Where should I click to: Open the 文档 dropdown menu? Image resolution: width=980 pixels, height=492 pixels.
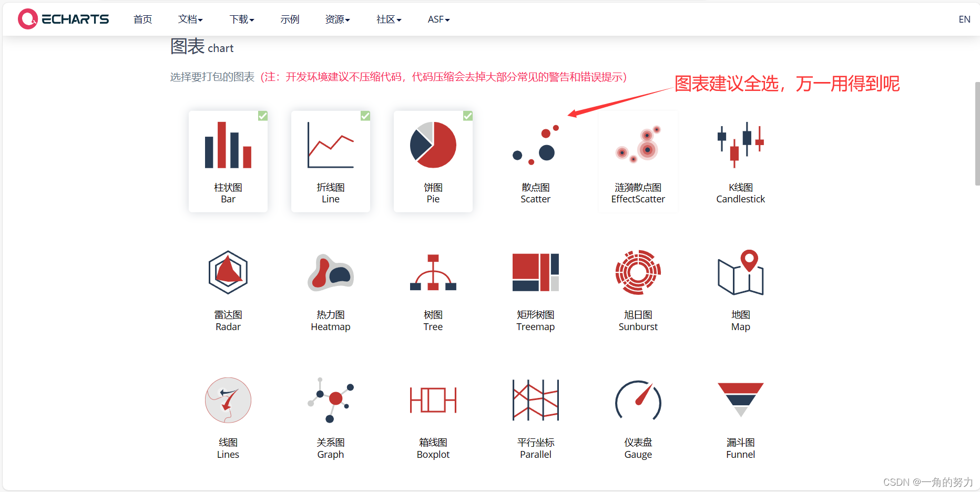pos(190,19)
